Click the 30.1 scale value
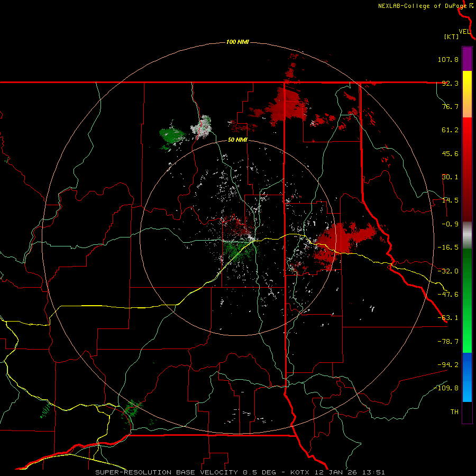This screenshot has width=476, height=476. [450, 177]
